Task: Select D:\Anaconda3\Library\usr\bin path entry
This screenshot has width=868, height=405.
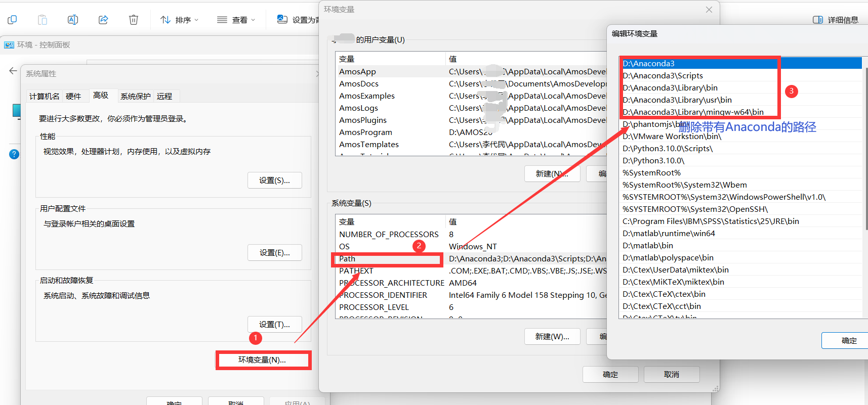Action: 741,100
